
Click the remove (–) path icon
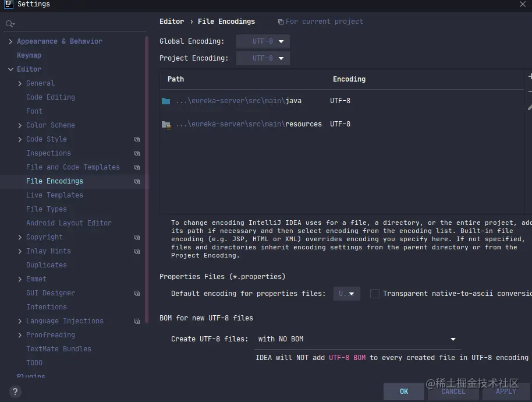530,91
